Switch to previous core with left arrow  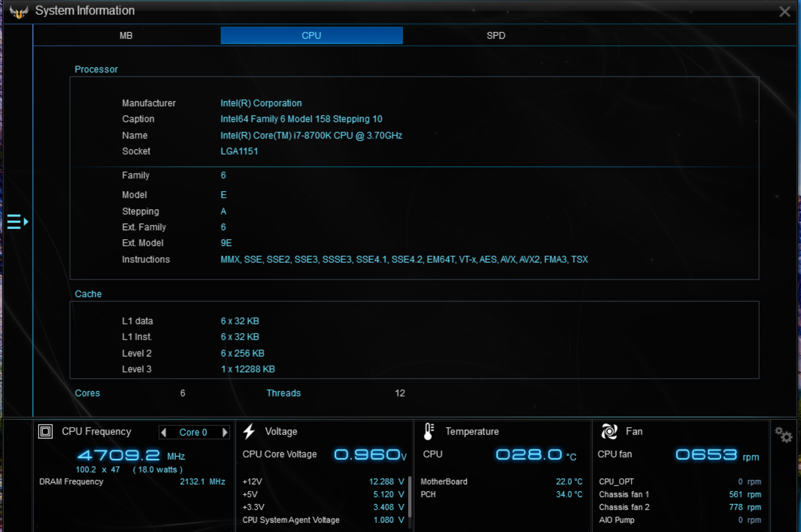(164, 432)
